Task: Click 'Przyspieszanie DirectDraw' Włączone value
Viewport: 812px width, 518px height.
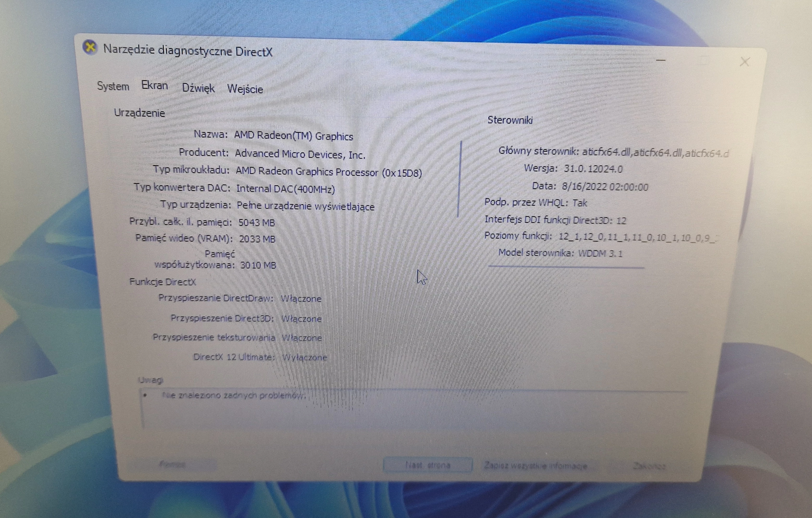Action: 301,298
